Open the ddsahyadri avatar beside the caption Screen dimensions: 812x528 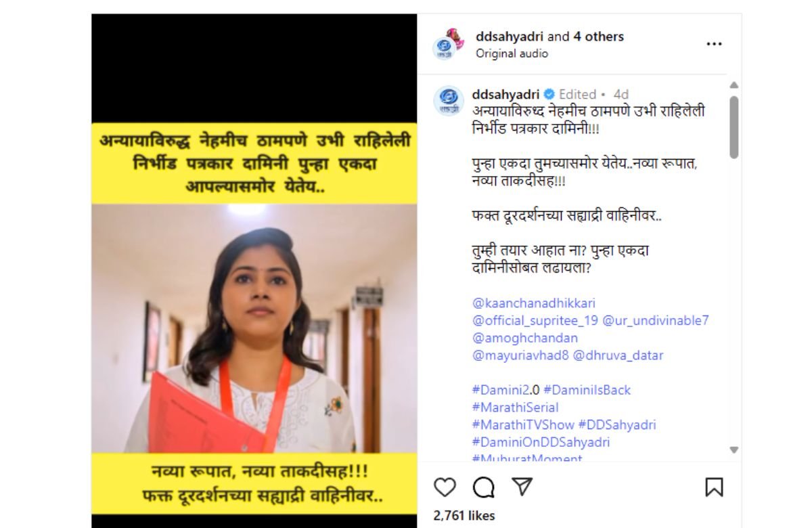[448, 101]
